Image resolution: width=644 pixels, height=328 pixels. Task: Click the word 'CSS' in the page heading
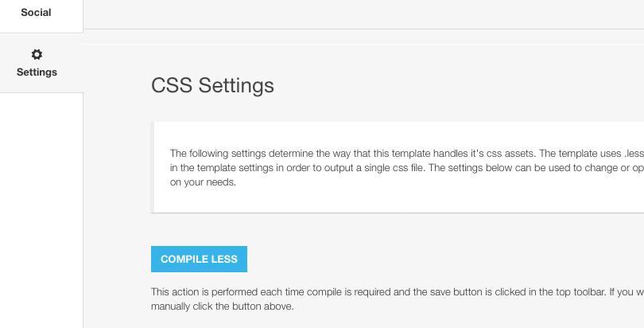coord(172,85)
